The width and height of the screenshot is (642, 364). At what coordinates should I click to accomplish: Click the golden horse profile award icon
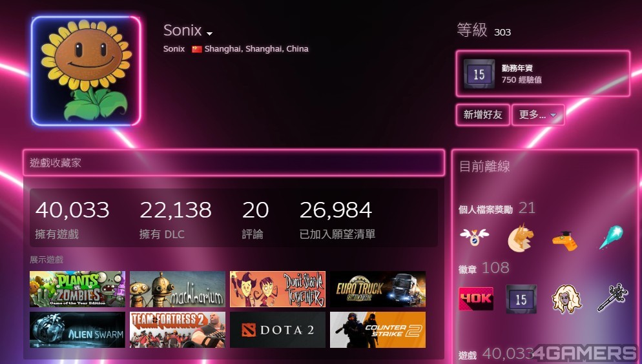521,238
